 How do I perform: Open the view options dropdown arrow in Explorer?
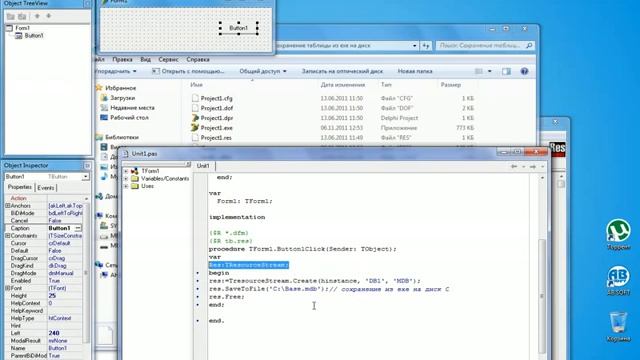(490, 71)
